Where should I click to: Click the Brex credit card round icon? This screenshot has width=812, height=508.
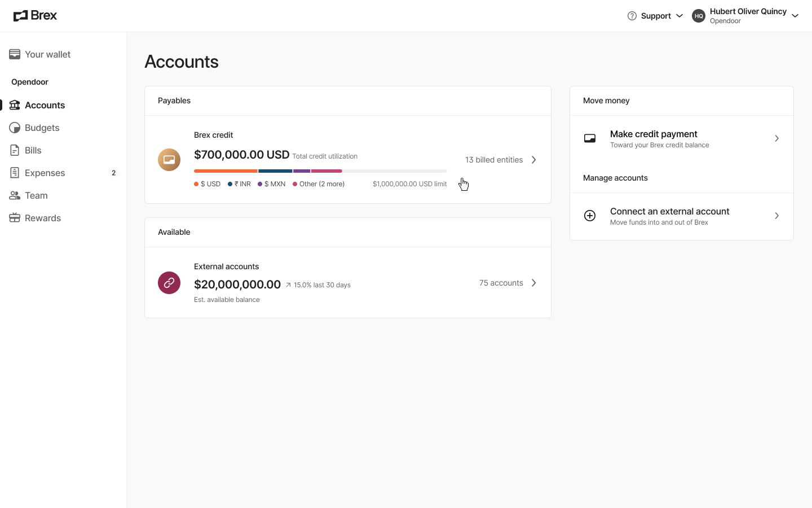169,160
